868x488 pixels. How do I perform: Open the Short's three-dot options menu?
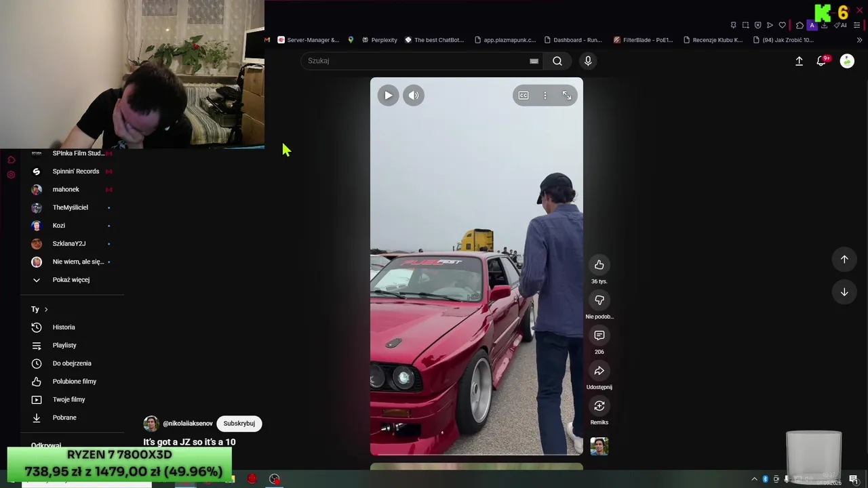(545, 96)
